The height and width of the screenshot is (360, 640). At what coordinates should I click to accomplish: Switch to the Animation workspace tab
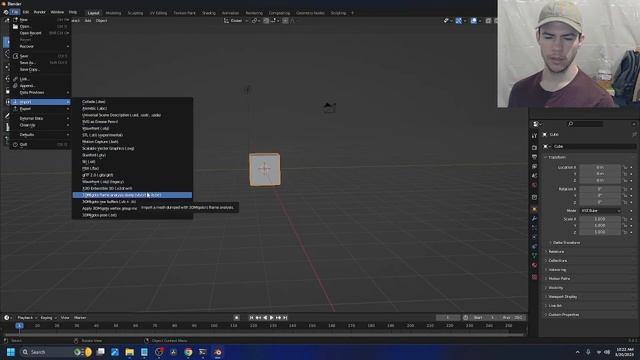pyautogui.click(x=230, y=13)
